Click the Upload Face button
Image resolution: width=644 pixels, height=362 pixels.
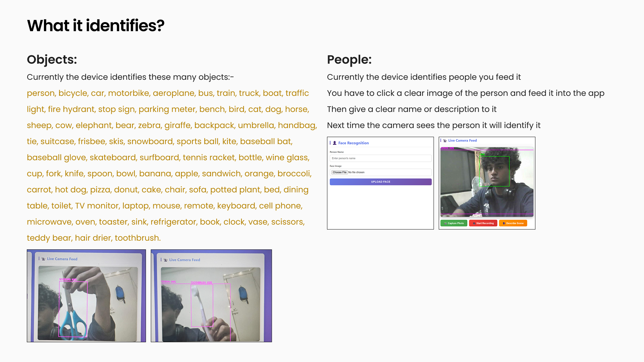click(x=380, y=182)
